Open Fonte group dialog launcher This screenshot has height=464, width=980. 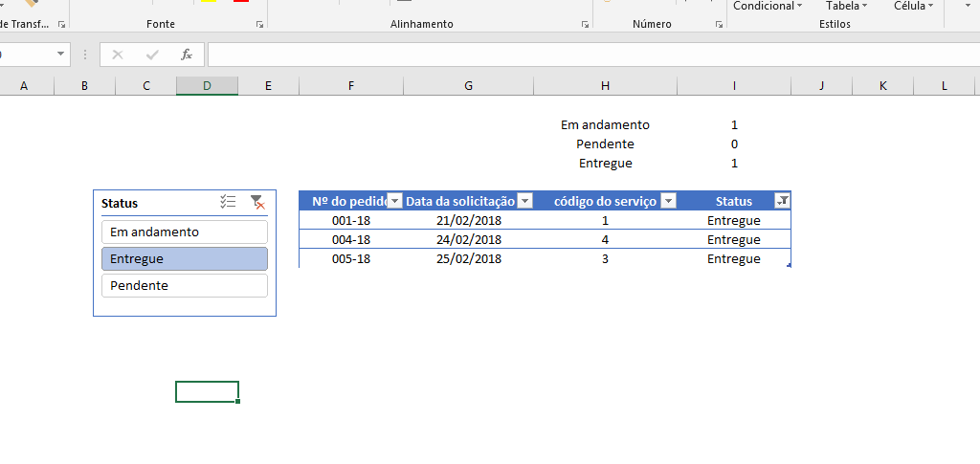pyautogui.click(x=259, y=24)
